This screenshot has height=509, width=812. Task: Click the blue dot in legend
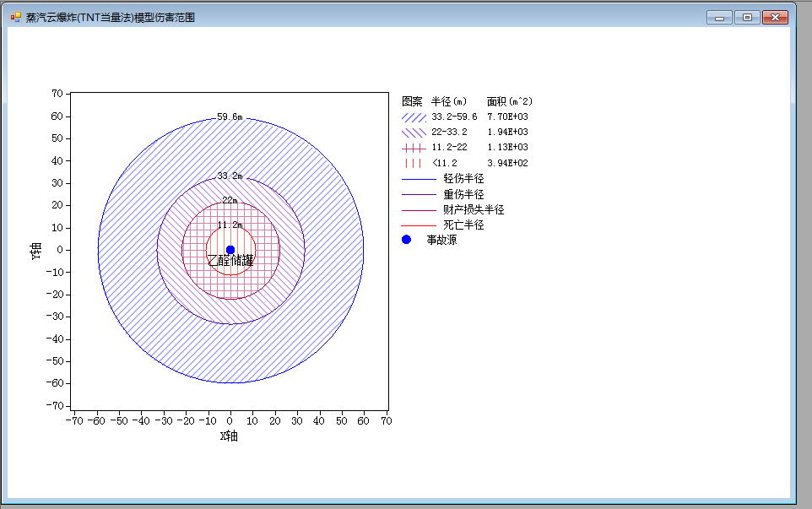pyautogui.click(x=407, y=240)
